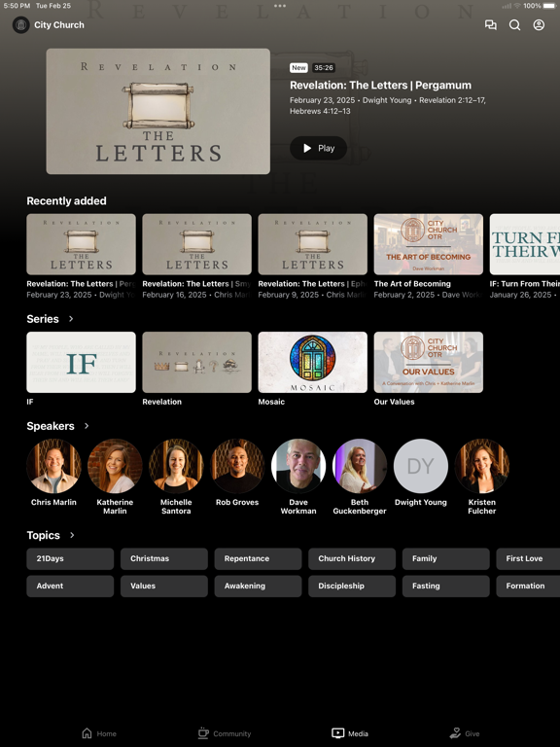Switch to the Give tab

pyautogui.click(x=465, y=733)
